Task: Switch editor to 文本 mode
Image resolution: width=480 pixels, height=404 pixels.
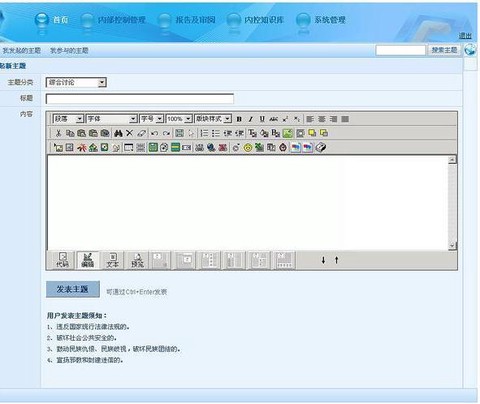Action: (113, 260)
